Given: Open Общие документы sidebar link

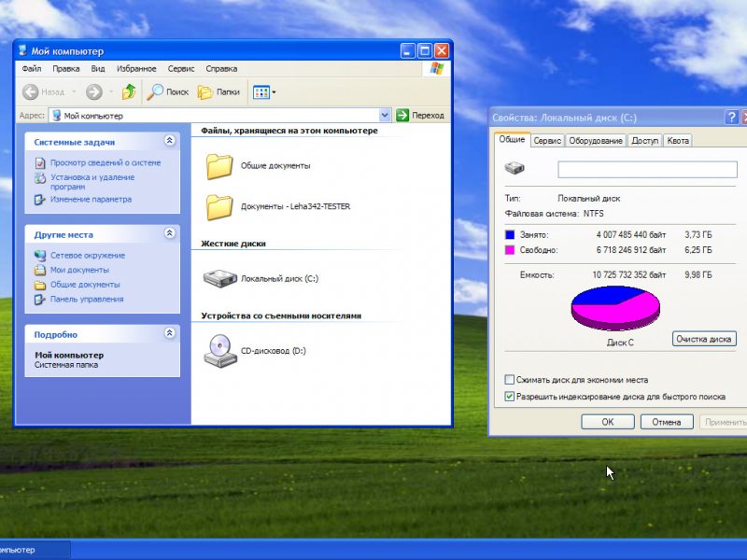Looking at the screenshot, I should coord(85,285).
